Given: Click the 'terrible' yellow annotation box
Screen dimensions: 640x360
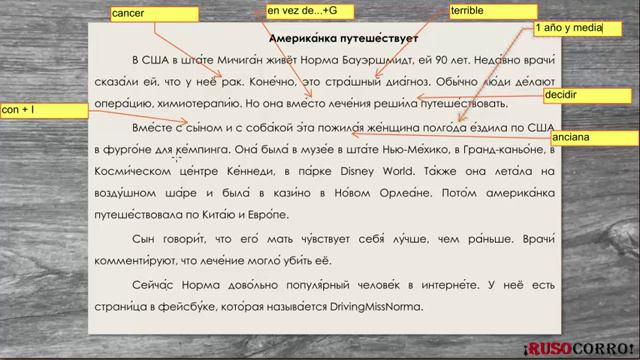Looking at the screenshot, I should coord(493,11).
